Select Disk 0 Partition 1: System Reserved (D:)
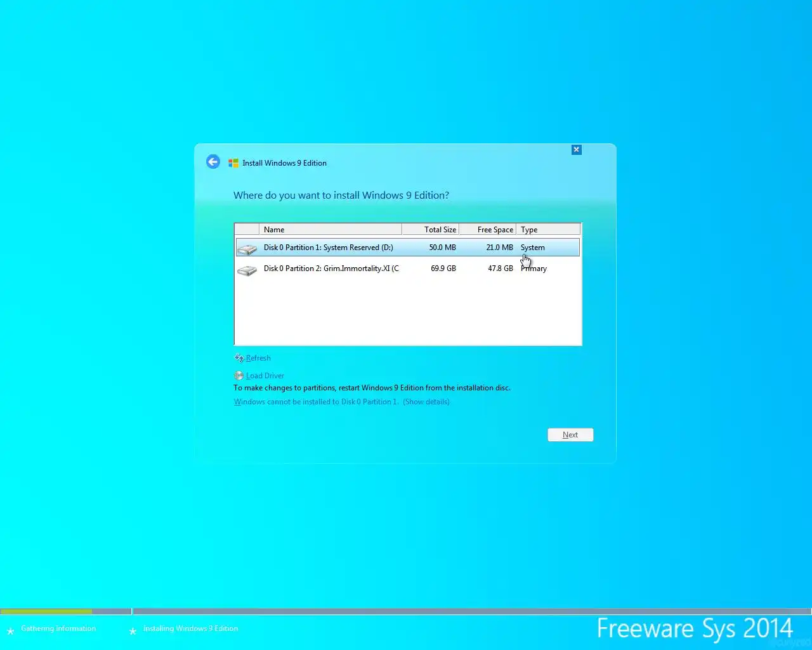Image resolution: width=812 pixels, height=650 pixels. (x=407, y=248)
